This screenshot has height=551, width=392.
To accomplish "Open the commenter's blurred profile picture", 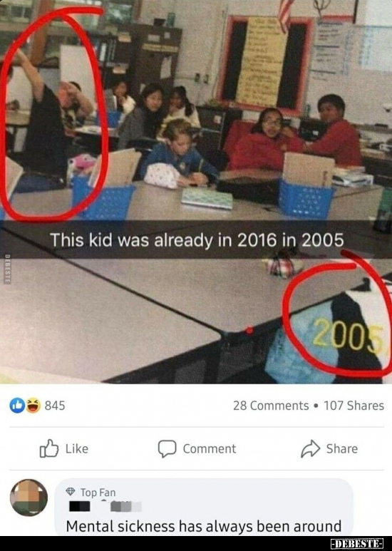I will (29, 498).
